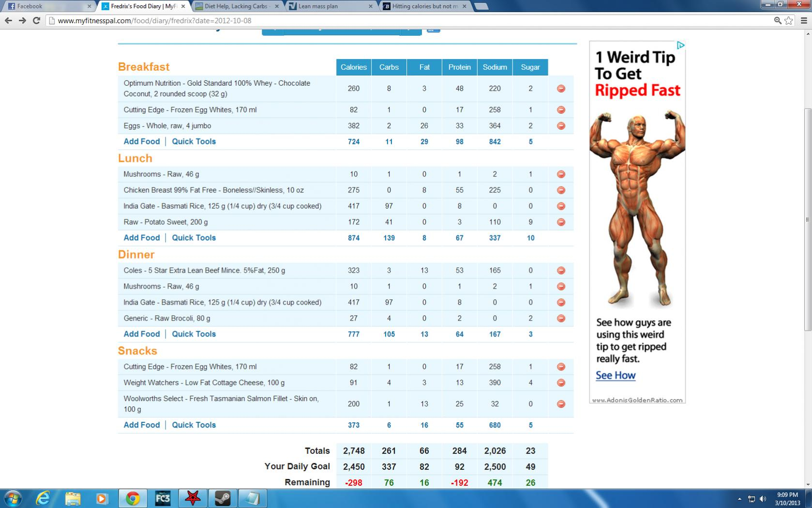This screenshot has width=812, height=508.
Task: Click the Fat column header
Action: pos(424,67)
